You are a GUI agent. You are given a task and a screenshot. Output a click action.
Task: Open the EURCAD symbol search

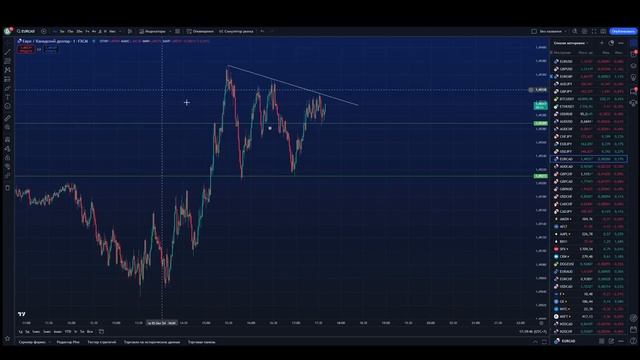click(27, 31)
